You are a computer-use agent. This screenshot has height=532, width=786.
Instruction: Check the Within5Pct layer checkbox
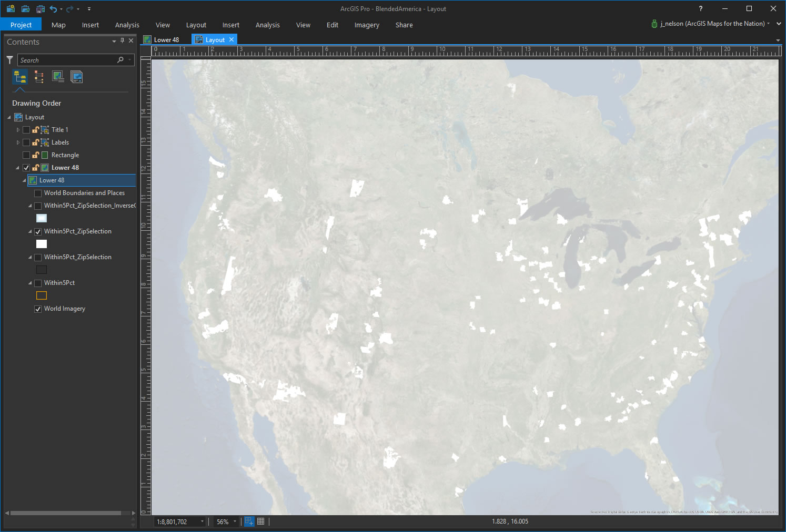(38, 283)
